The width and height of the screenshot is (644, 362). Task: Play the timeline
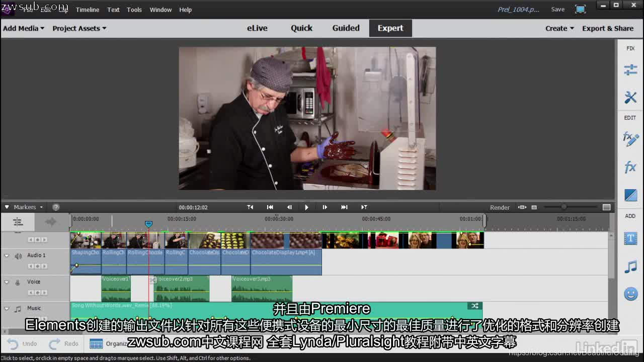(306, 207)
